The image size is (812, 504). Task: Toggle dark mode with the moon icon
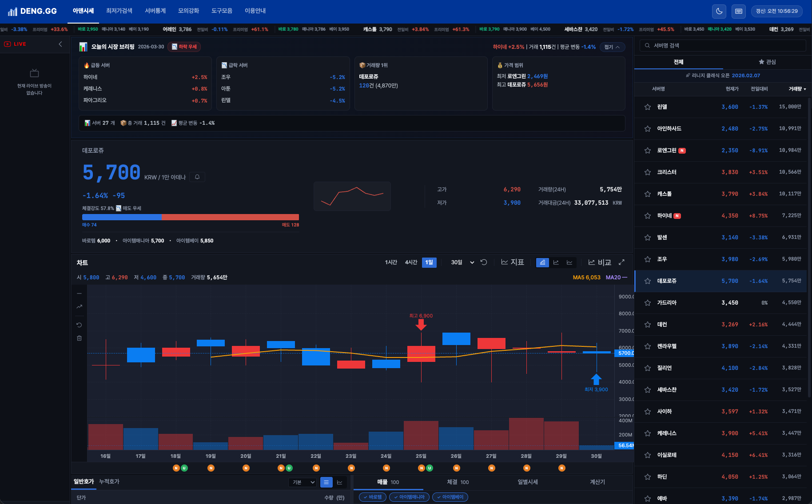click(719, 11)
